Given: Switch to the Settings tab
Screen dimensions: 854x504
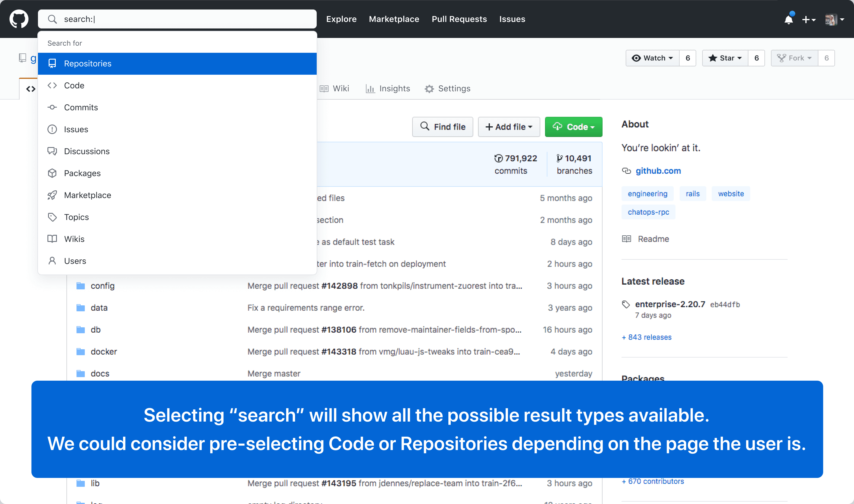Looking at the screenshot, I should pos(447,89).
